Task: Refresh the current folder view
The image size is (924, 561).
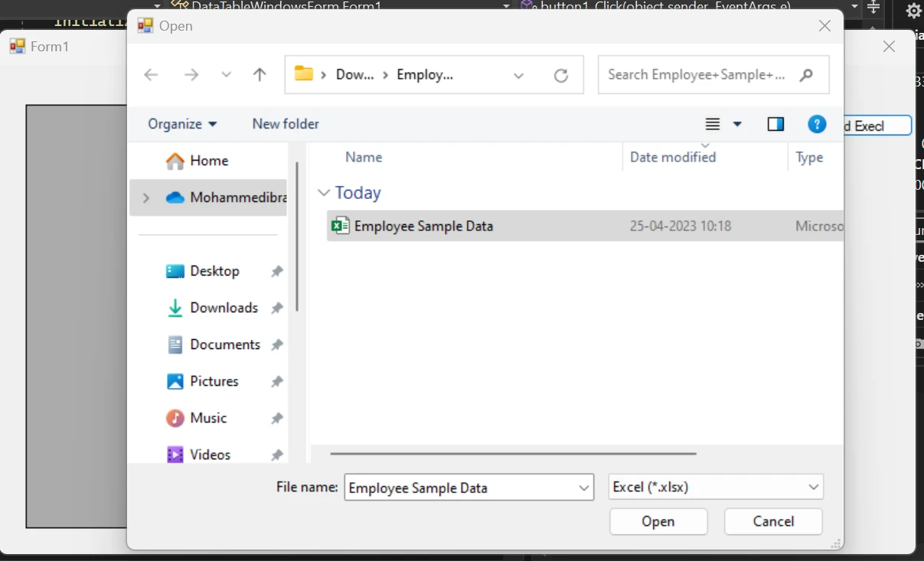Action: (561, 75)
